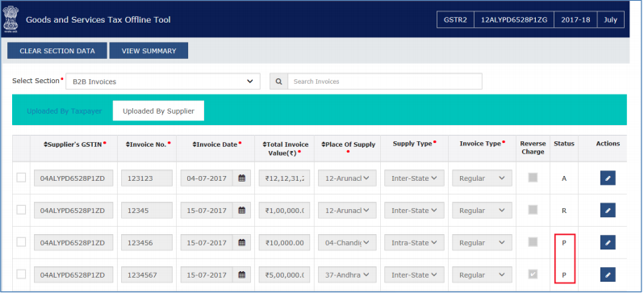Toggle reverse charge checkbox for invoice 123456

(533, 241)
